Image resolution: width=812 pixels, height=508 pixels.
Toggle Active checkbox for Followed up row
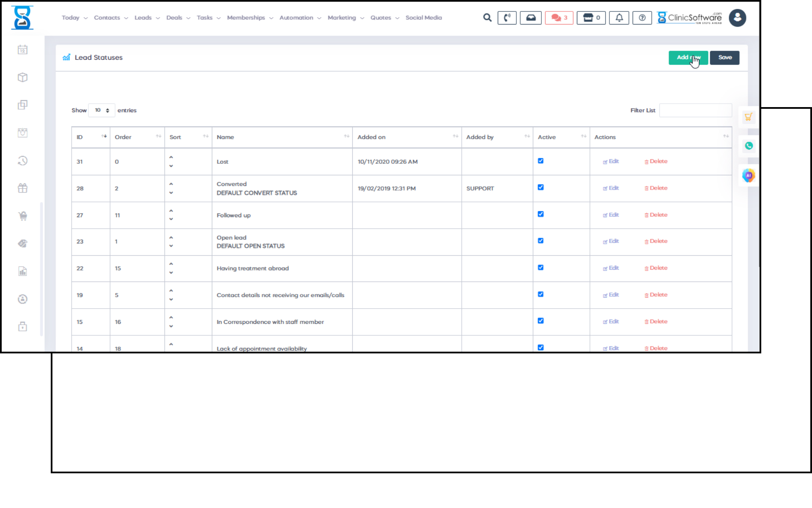pyautogui.click(x=540, y=214)
